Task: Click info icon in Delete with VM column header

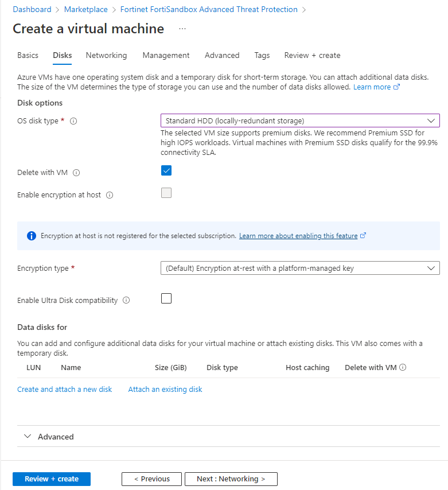Action: 403,368
